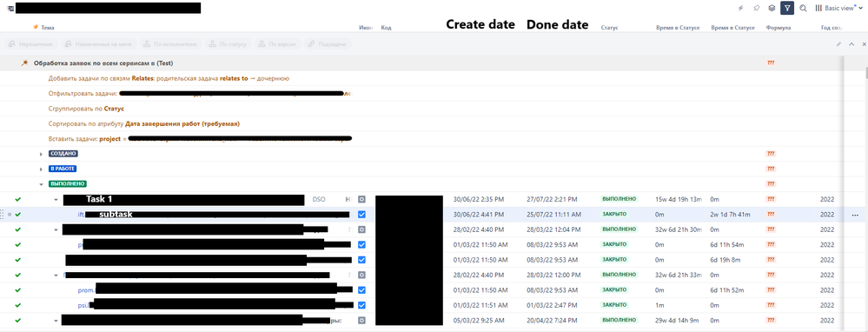The width and height of the screenshot is (868, 332).
Task: Select the Сгруппировать по Статус generator row
Action: point(86,109)
